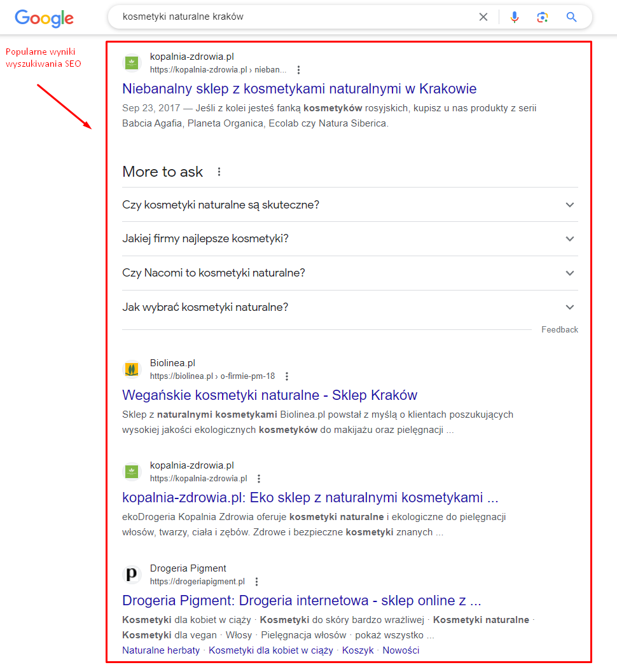
Task: Click https://biolinea.pl › o-firmie-pm-18 URL
Action: tap(212, 376)
